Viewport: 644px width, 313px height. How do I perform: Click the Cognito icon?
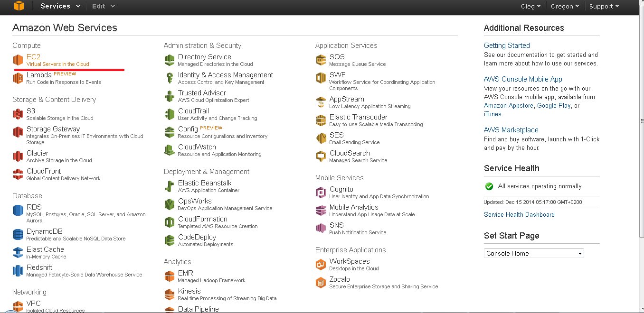[321, 193]
